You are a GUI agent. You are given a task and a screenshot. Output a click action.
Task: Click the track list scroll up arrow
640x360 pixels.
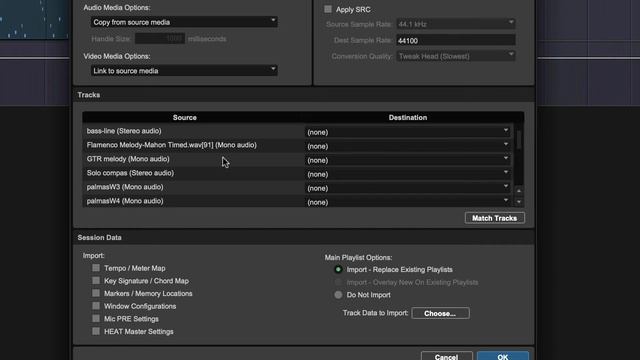[x=519, y=191]
